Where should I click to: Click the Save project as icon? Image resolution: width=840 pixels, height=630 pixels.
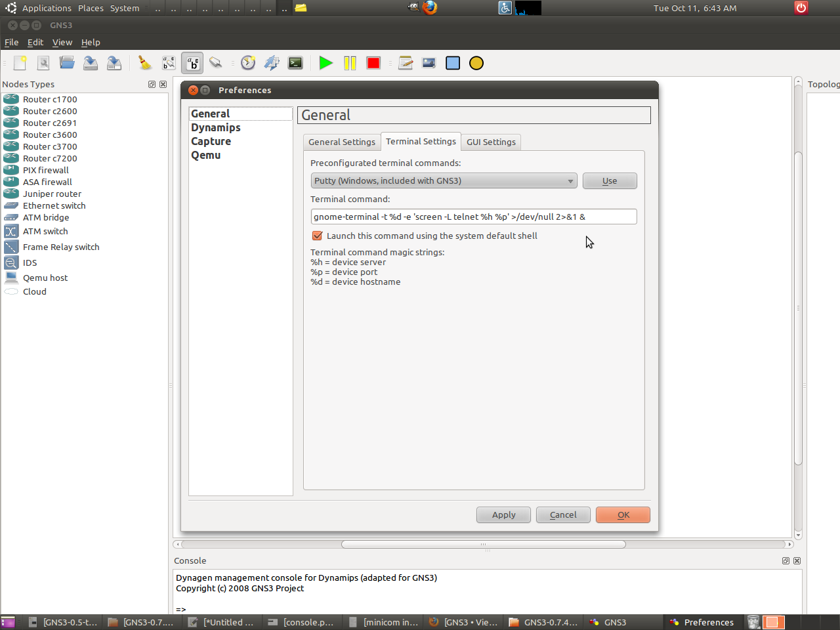click(114, 63)
